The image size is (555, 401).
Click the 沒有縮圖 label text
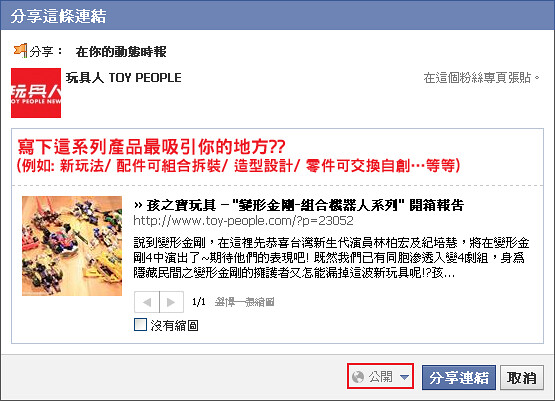pos(174,325)
